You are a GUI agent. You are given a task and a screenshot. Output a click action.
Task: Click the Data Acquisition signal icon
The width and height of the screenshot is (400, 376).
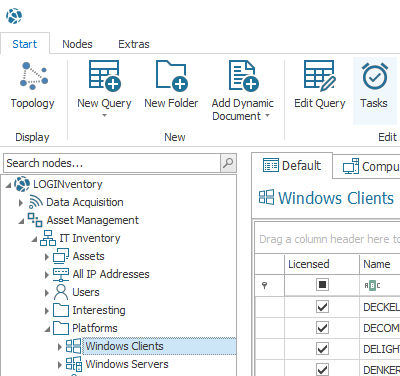pos(36,202)
